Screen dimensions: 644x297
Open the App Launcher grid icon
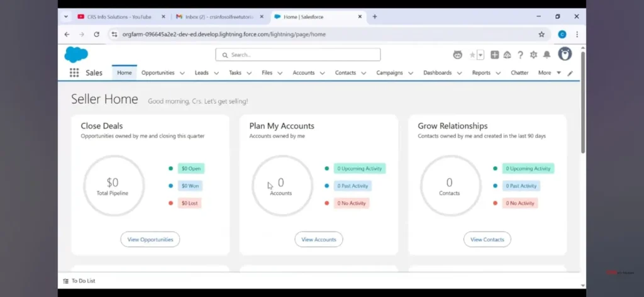74,73
